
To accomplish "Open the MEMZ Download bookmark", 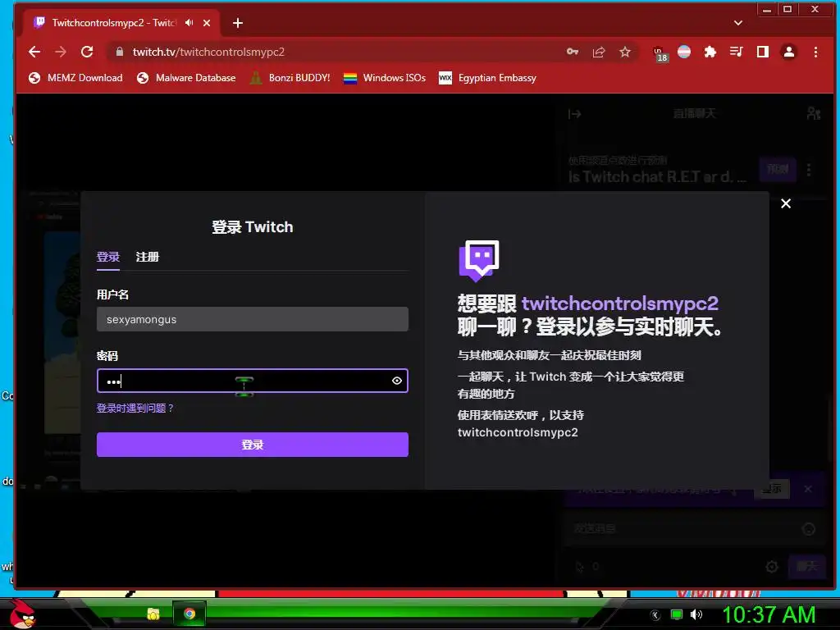I will click(x=75, y=78).
